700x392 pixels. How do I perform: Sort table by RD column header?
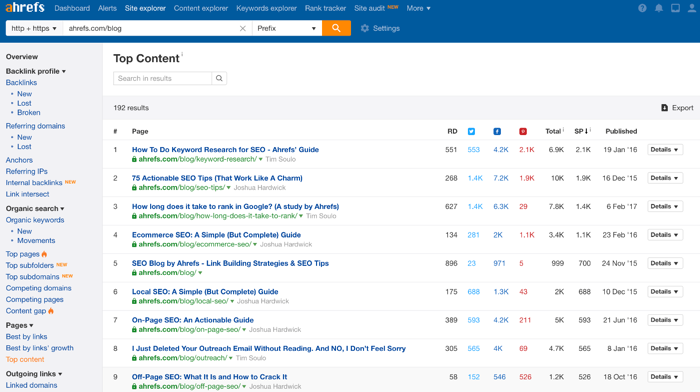pos(452,131)
